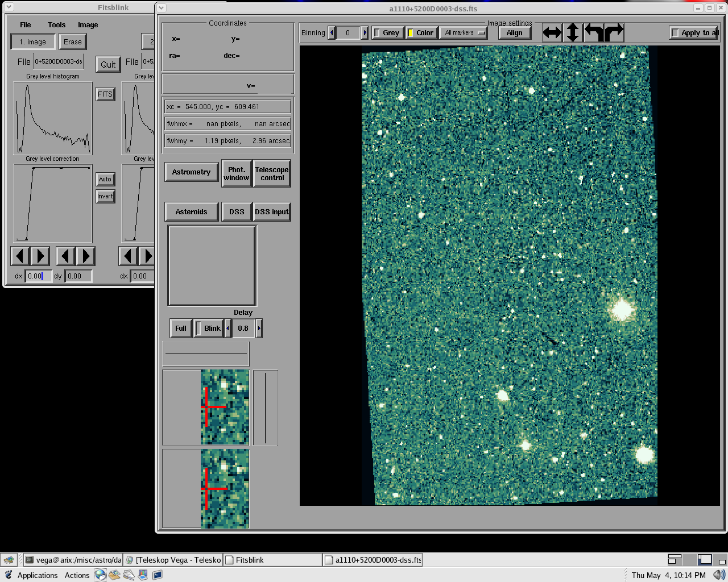Switch to vega@arix terminal taskbar entry
728x582 pixels.
coord(73,560)
